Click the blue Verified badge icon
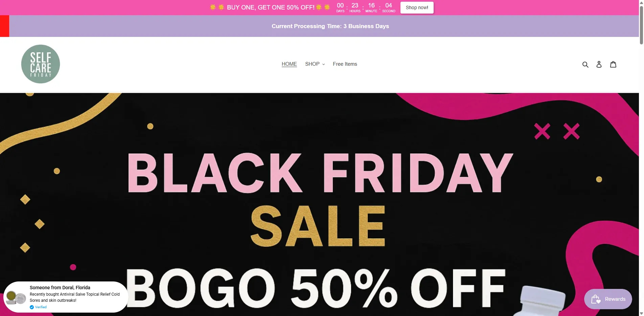This screenshot has width=644, height=316. tap(32, 307)
